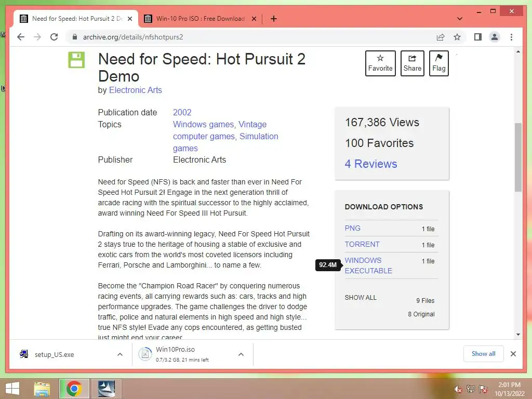Open Windows games topic link
The height and width of the screenshot is (399, 532).
point(203,124)
